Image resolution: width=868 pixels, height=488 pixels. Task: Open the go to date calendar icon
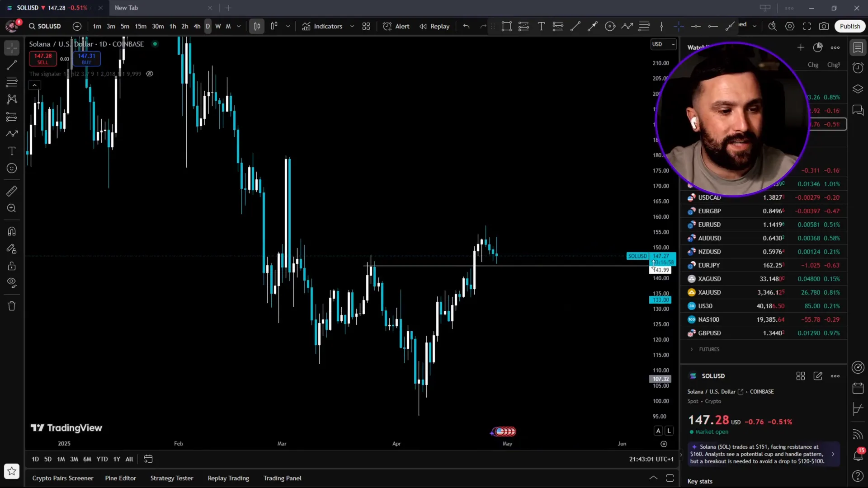coord(148,459)
